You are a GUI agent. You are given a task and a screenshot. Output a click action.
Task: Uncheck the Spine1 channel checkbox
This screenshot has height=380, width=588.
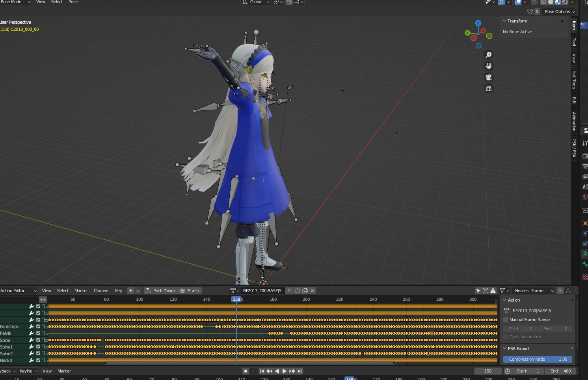click(x=38, y=347)
